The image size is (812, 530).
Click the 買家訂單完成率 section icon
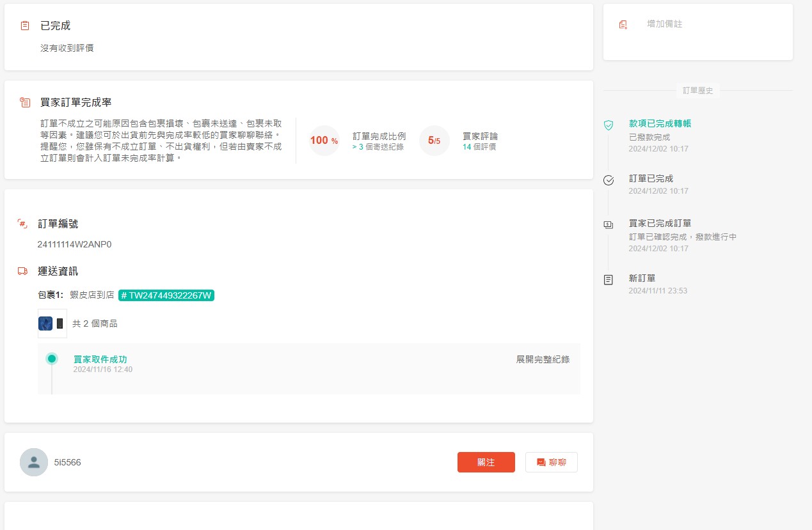point(25,102)
